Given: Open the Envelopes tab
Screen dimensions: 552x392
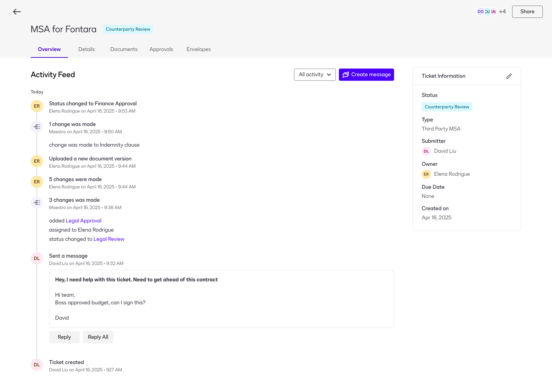Looking at the screenshot, I should 198,49.
